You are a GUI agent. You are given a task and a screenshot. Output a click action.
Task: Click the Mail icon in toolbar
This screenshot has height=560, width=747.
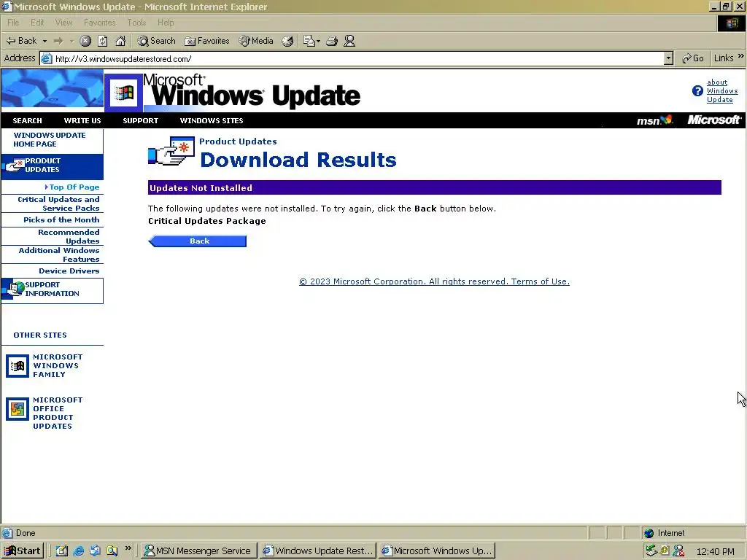(x=309, y=41)
